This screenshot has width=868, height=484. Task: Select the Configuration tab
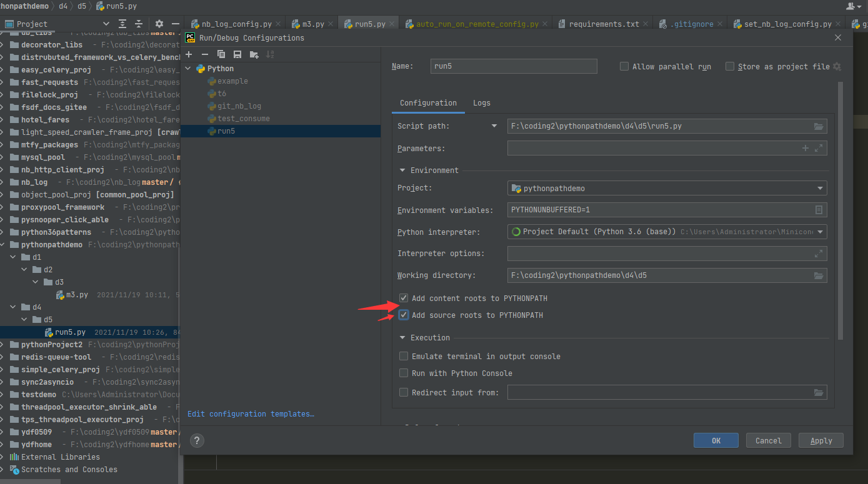click(428, 103)
